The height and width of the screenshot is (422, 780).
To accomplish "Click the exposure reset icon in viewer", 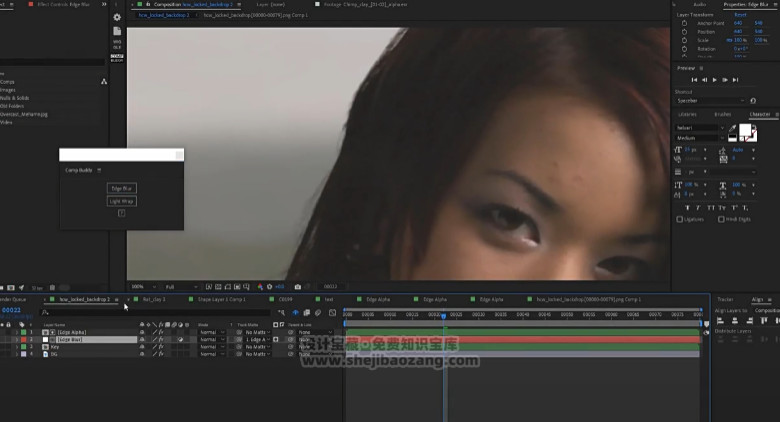I will (x=270, y=287).
